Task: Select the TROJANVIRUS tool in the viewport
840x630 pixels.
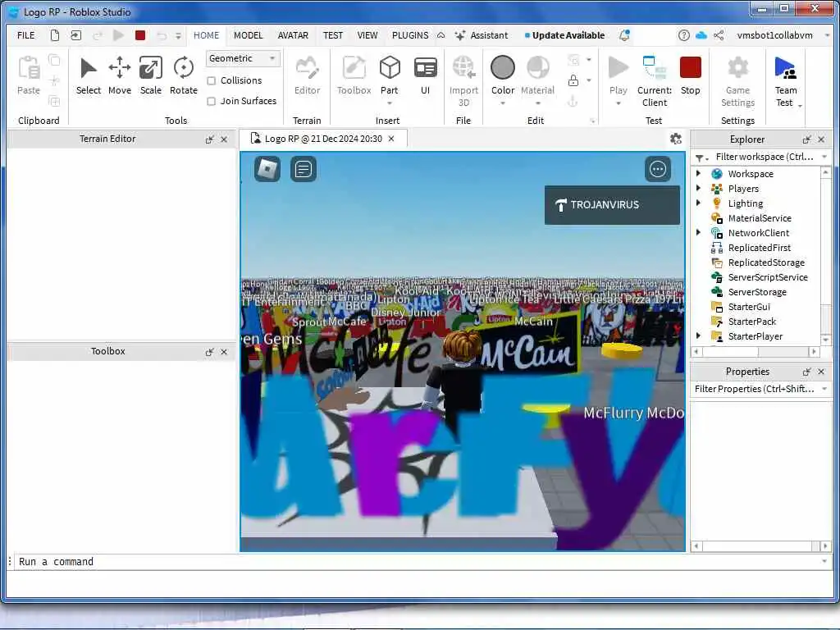Action: coord(612,204)
